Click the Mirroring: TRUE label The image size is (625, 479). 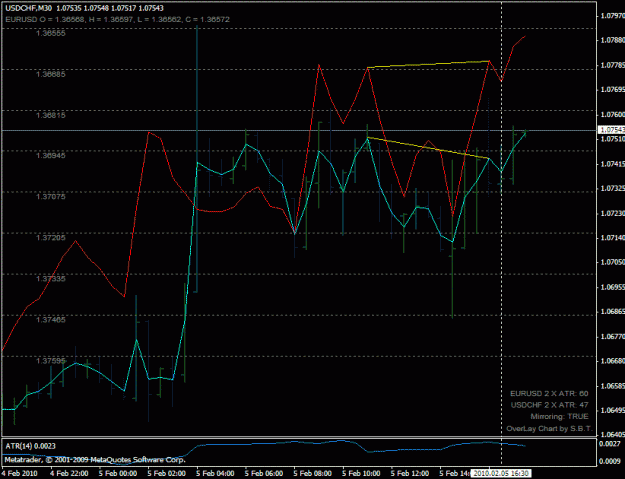click(x=559, y=416)
